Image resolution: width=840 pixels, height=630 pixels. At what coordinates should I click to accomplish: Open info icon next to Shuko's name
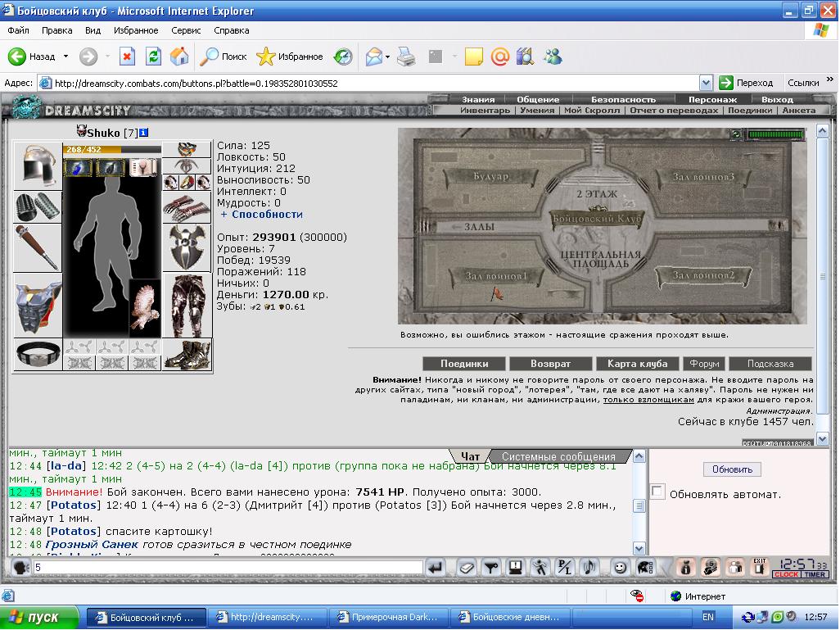143,133
